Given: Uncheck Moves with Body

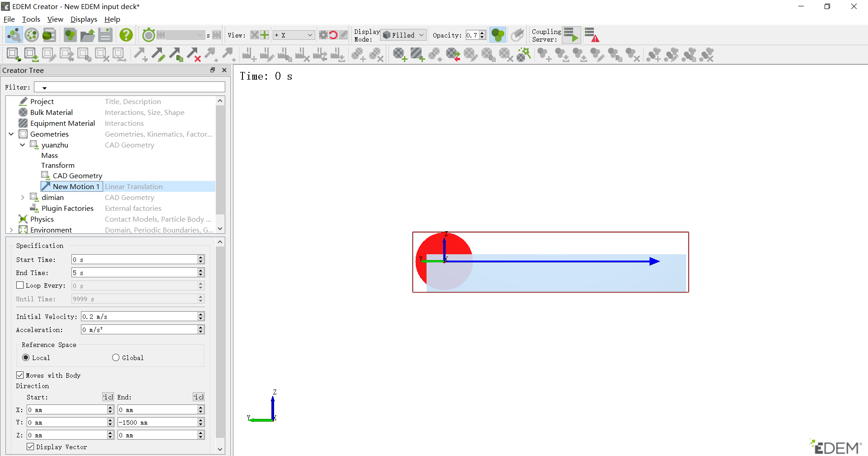Looking at the screenshot, I should click(x=20, y=375).
